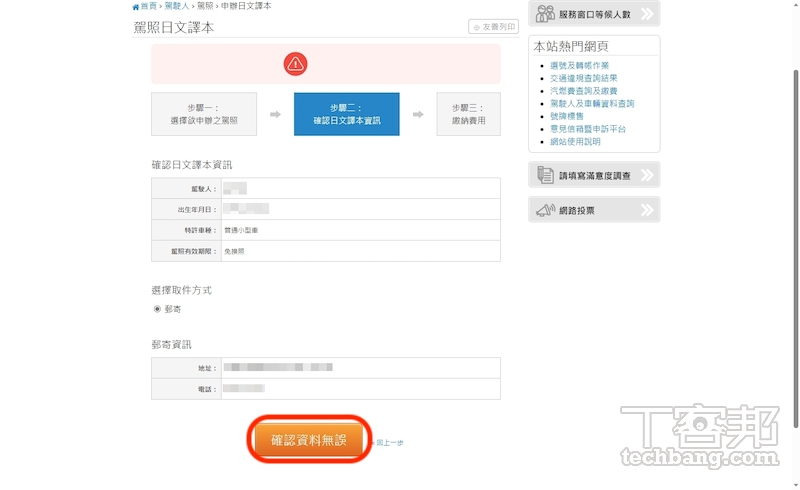Click the 郵寄資訊 section heading
The width and height of the screenshot is (800, 490).
click(171, 345)
